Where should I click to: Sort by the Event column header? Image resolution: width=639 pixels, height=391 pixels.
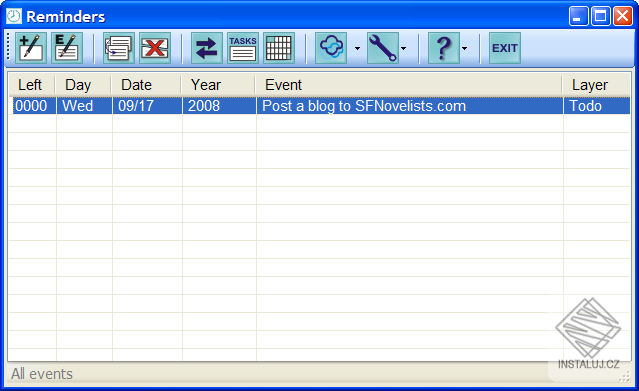point(409,85)
